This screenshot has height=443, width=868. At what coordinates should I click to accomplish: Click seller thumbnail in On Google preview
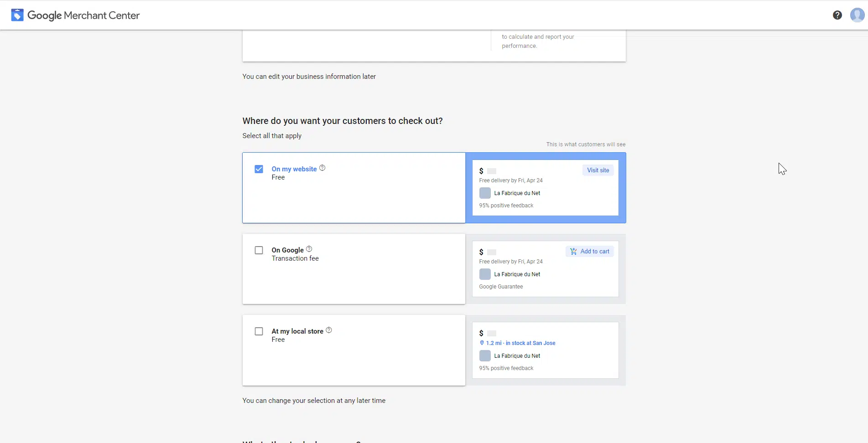(x=485, y=274)
